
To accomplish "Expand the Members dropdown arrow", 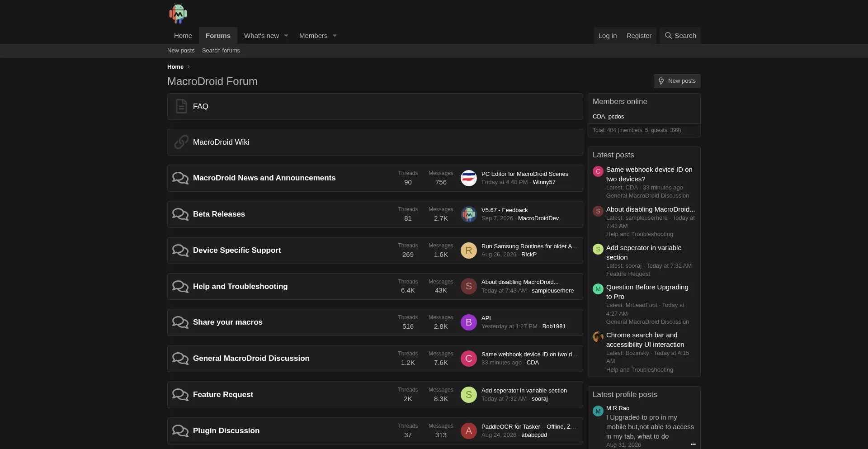I will 335,36.
